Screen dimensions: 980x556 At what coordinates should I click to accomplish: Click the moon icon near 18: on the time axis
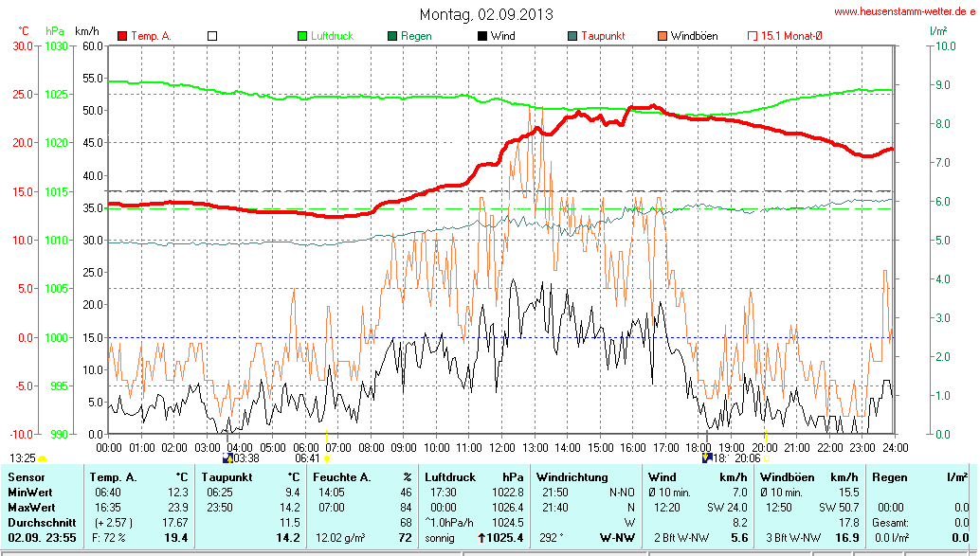[x=706, y=457]
